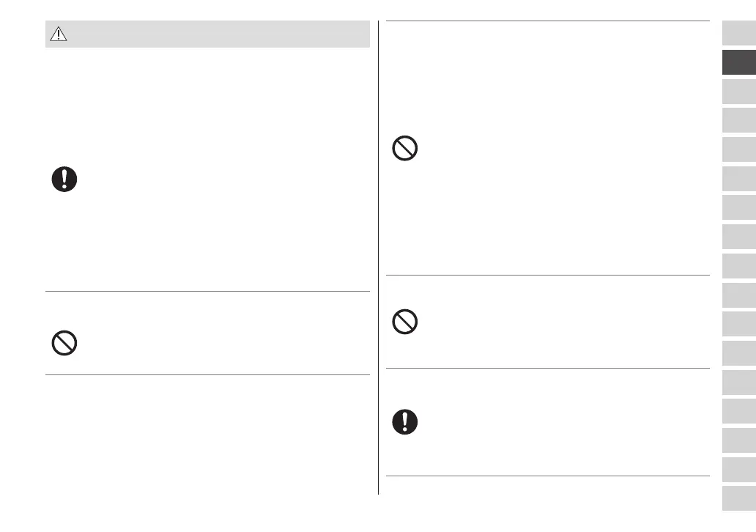
Task: Choose the seventh side tab from top
Action: click(x=738, y=207)
